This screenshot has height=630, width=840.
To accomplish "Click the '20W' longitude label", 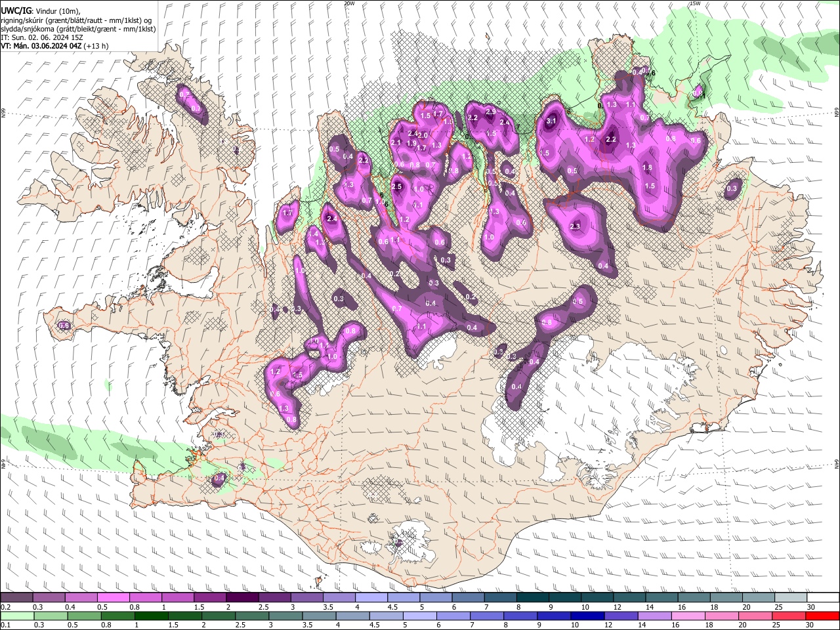I will [x=349, y=3].
